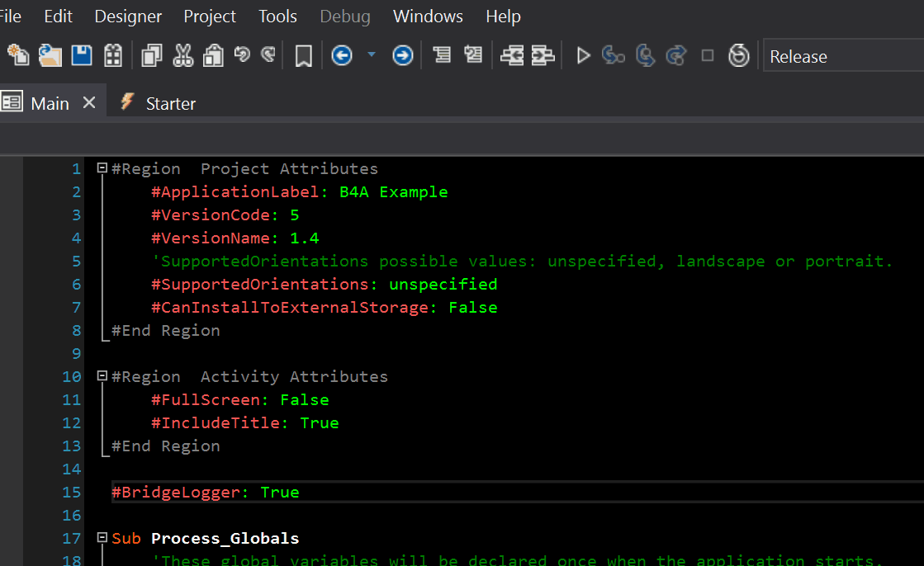This screenshot has width=924, height=566.
Task: Create a new project
Action: (17, 54)
